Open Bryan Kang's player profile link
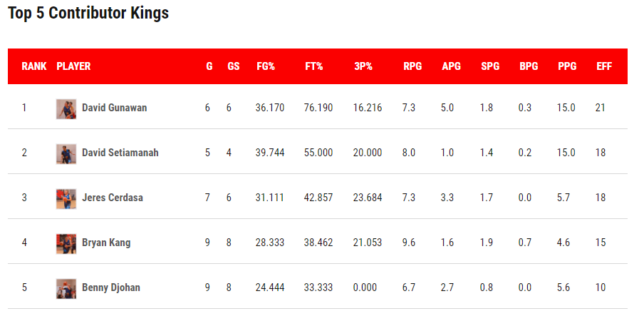644x326 pixels. [106, 243]
